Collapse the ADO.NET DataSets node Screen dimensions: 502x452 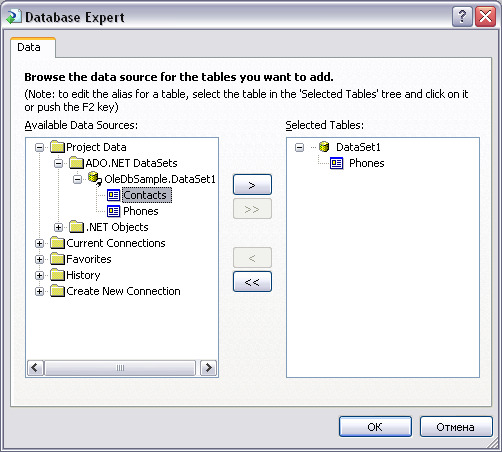click(x=58, y=163)
